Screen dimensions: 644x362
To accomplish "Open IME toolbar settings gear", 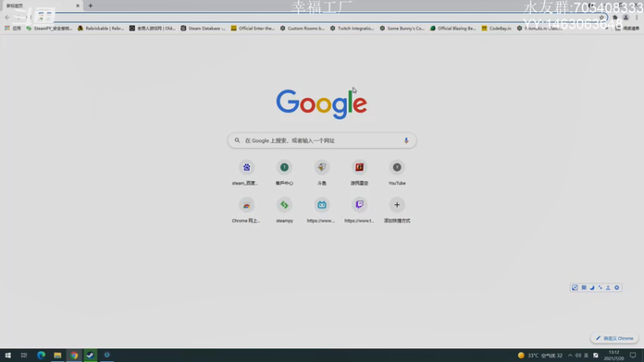I will pos(617,288).
